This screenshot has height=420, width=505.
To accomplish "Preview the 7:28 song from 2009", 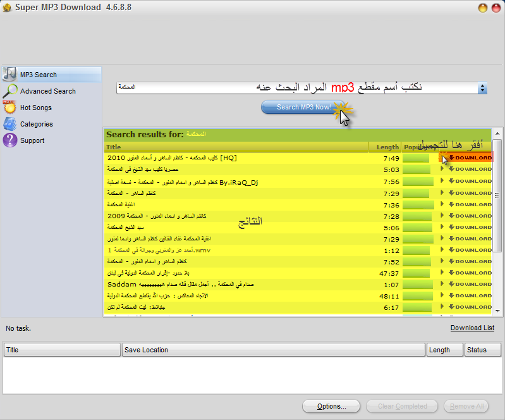I will click(x=442, y=215).
